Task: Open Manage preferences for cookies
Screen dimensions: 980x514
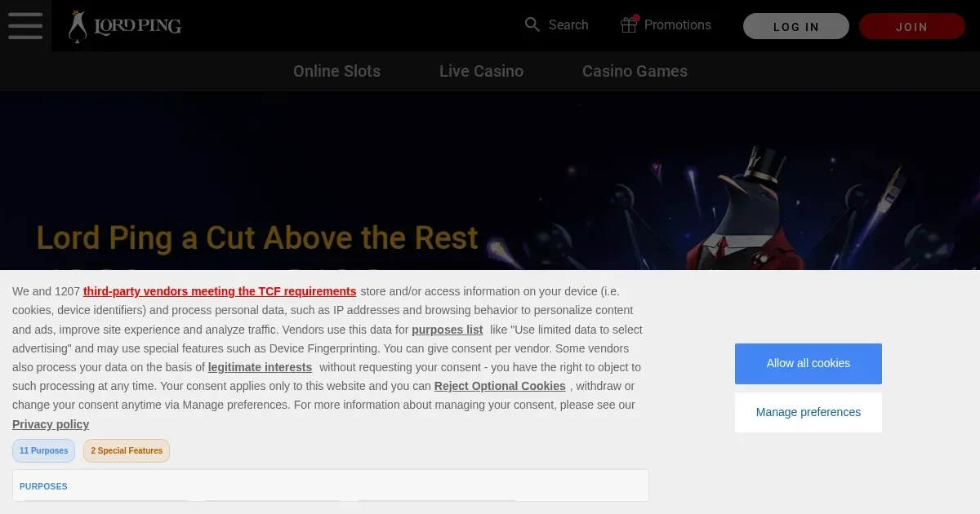Action: tap(808, 412)
